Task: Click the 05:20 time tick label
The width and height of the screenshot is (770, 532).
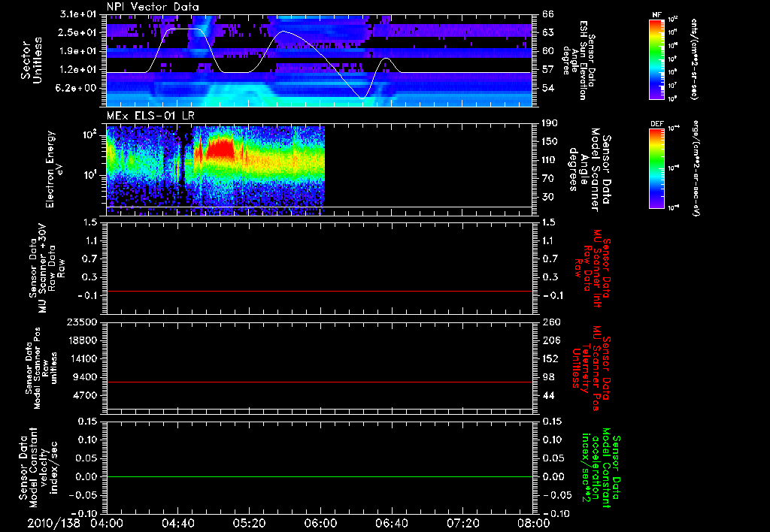Action: pos(249,523)
